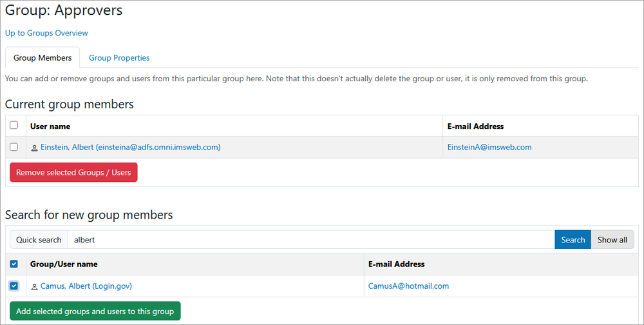This screenshot has height=325, width=644.
Task: Click CamusA@hotmail.com email link
Action: [409, 286]
